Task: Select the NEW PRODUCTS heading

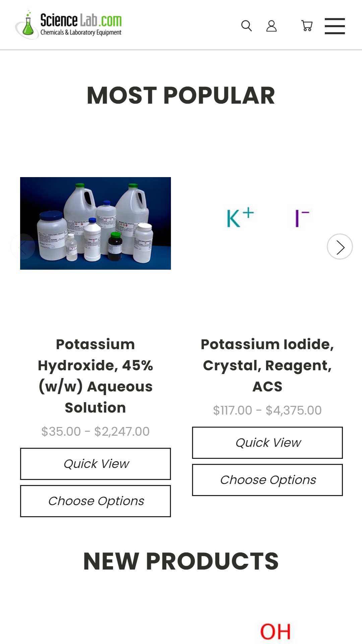Action: click(181, 561)
